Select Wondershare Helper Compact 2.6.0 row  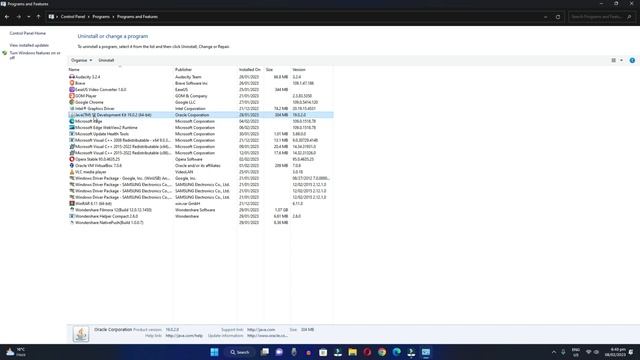pyautogui.click(x=200, y=216)
